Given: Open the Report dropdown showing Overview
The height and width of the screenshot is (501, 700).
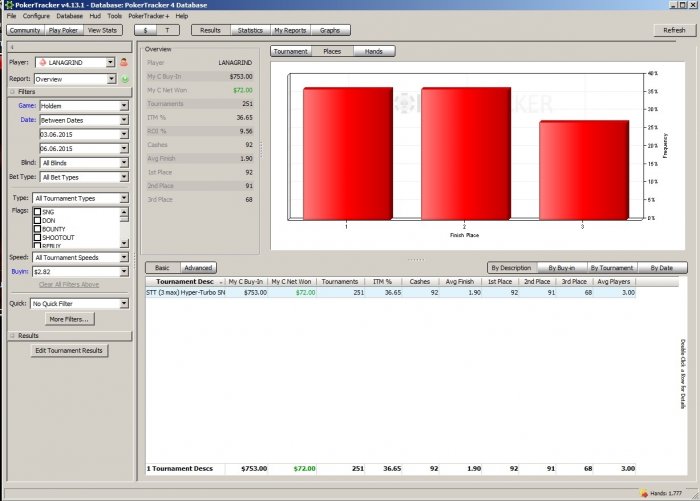Looking at the screenshot, I should click(x=112, y=79).
